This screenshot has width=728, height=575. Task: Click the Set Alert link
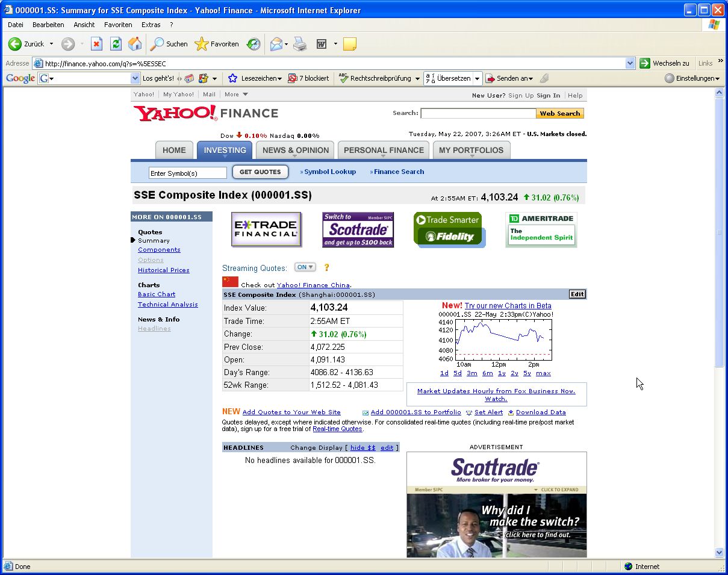[x=488, y=412]
